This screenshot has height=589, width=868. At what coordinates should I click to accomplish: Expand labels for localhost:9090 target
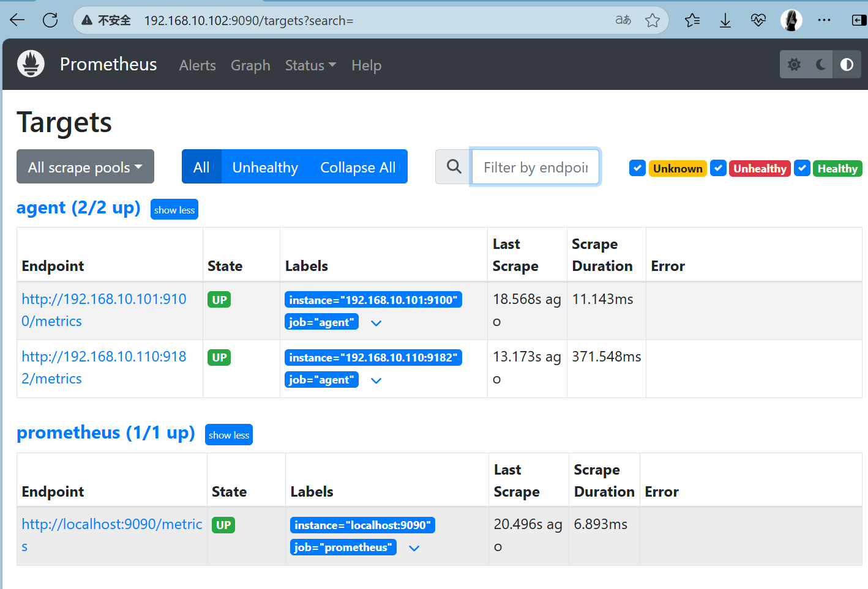[x=414, y=548]
